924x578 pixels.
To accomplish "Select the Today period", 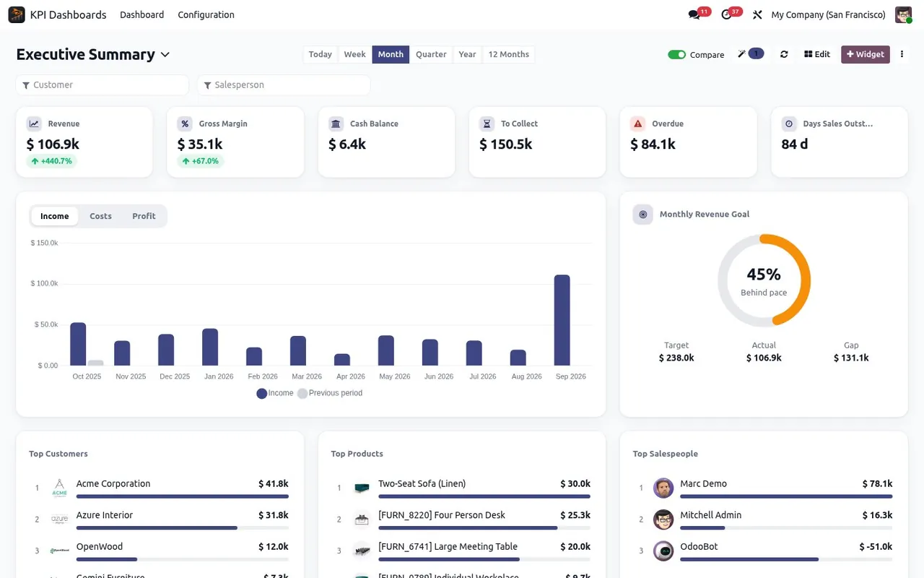I will (320, 54).
